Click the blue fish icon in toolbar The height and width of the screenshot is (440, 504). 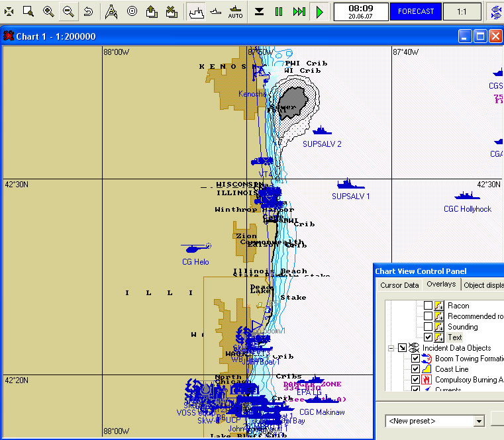click(x=497, y=12)
